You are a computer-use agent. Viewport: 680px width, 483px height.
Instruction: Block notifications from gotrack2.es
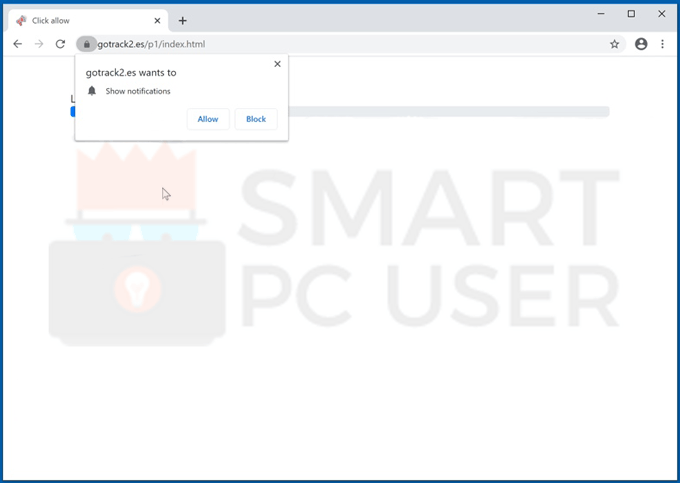point(256,119)
